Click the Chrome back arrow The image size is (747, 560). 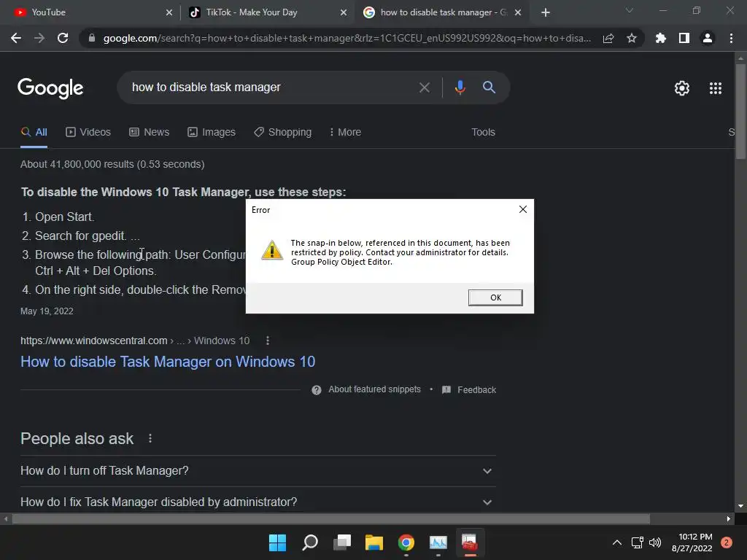16,38
